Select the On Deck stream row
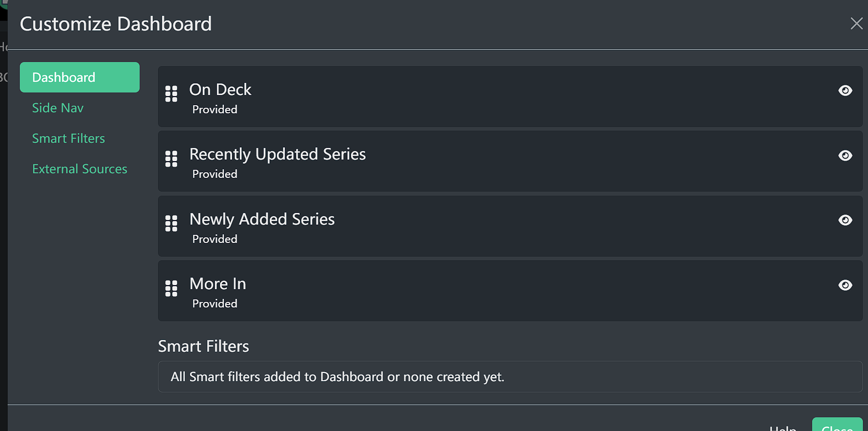 pos(510,97)
